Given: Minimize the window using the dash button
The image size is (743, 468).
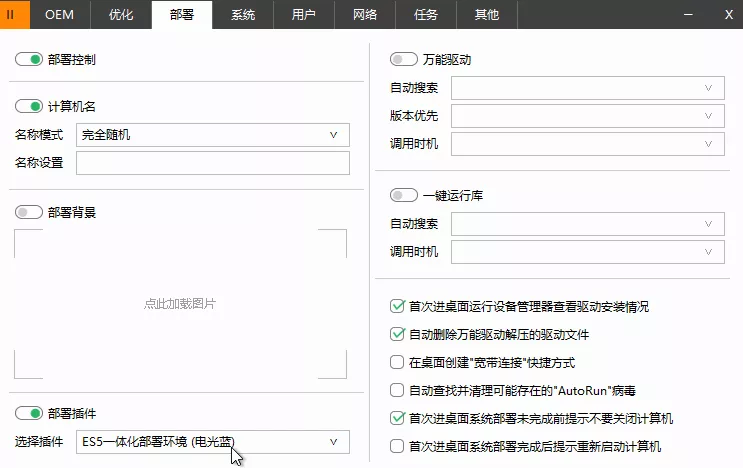Looking at the screenshot, I should click(x=688, y=15).
